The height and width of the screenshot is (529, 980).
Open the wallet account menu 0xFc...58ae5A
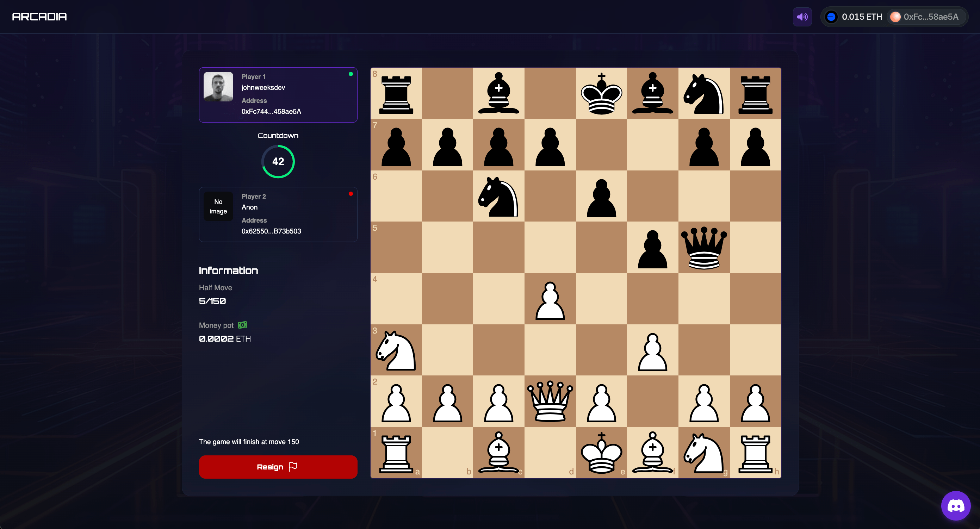tap(926, 17)
